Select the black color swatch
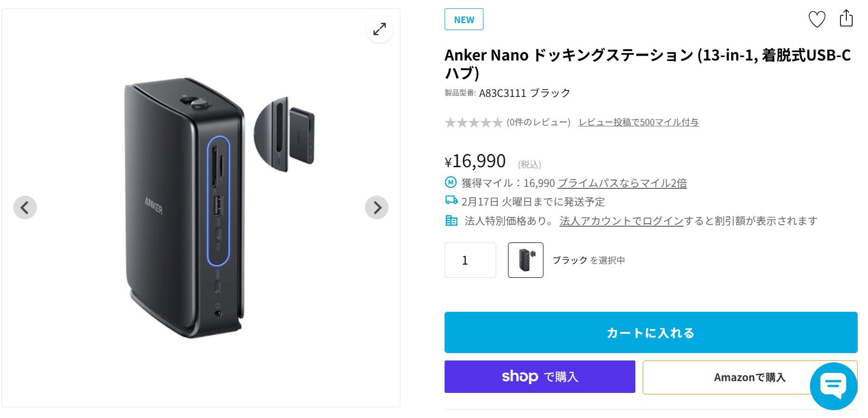The image size is (868, 418). (x=525, y=260)
